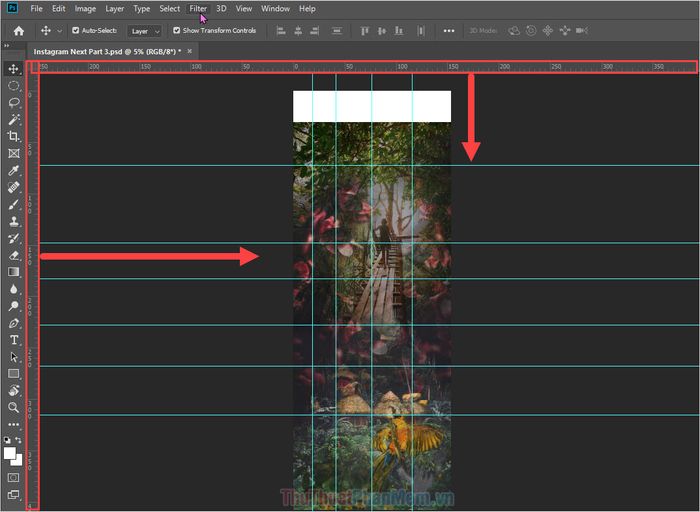
Task: Close the Instagram Next Part 3.psd tab
Action: pos(189,51)
